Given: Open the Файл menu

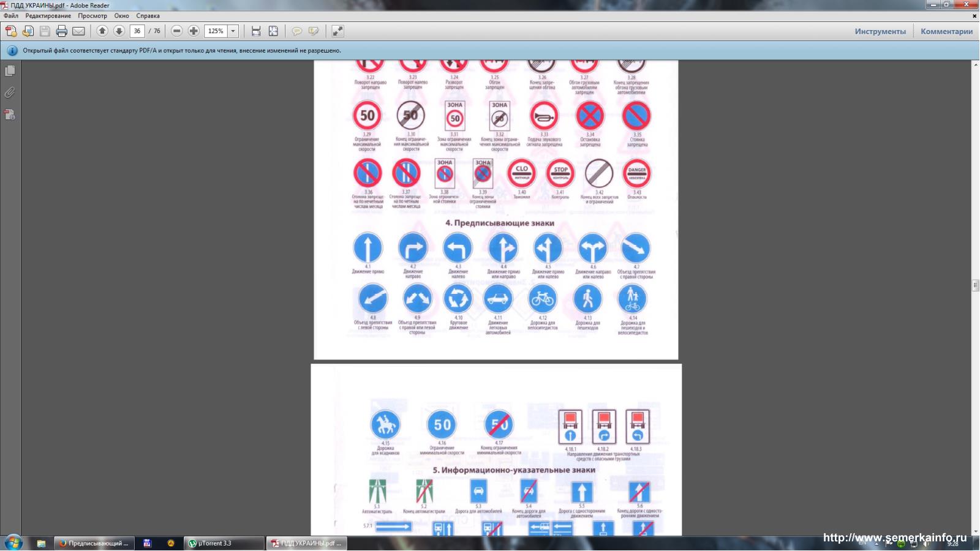Looking at the screenshot, I should click(x=11, y=16).
